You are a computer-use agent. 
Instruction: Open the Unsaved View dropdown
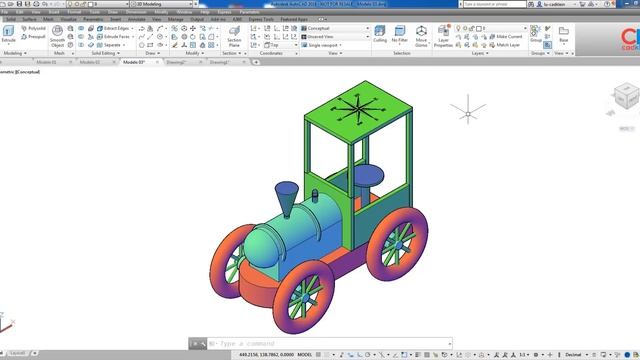335,37
